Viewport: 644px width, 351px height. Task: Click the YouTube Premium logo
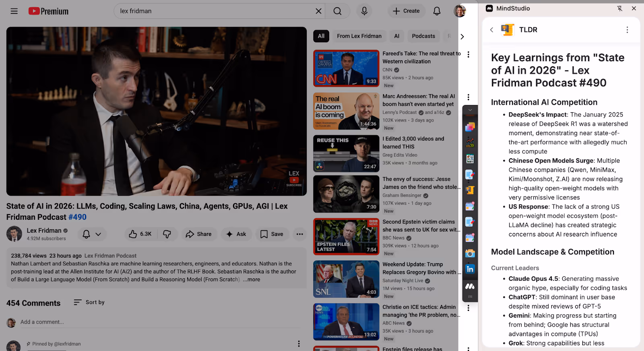(x=48, y=11)
